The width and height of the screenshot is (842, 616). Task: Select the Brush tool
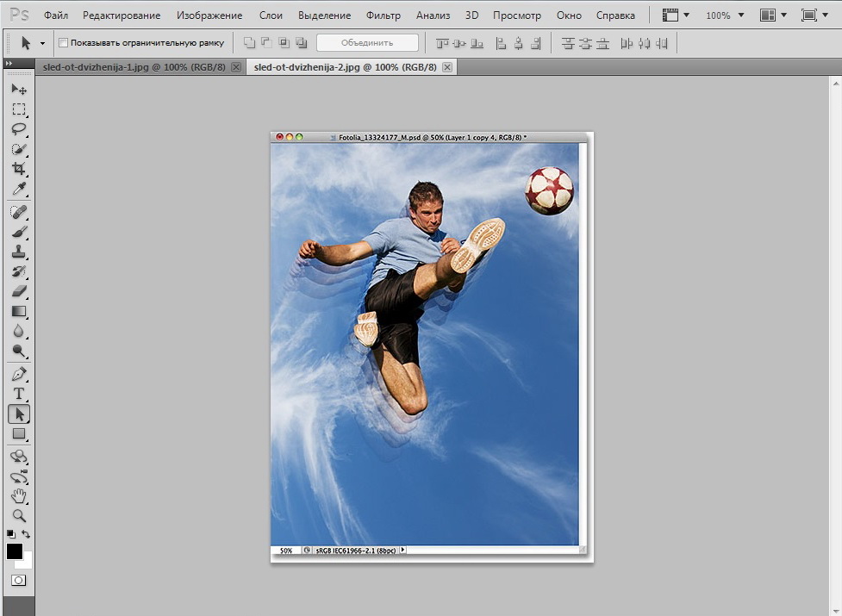click(x=19, y=233)
